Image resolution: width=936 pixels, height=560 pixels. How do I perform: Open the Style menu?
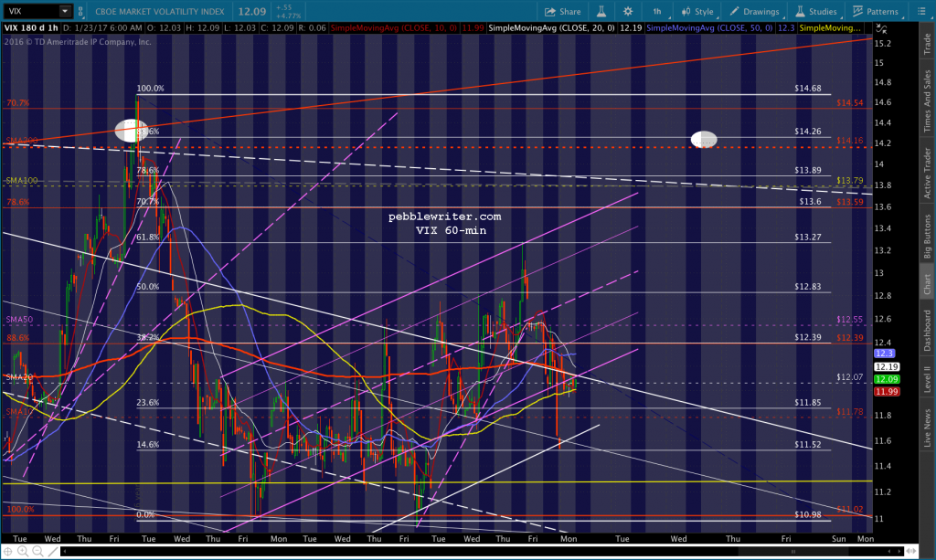click(697, 11)
